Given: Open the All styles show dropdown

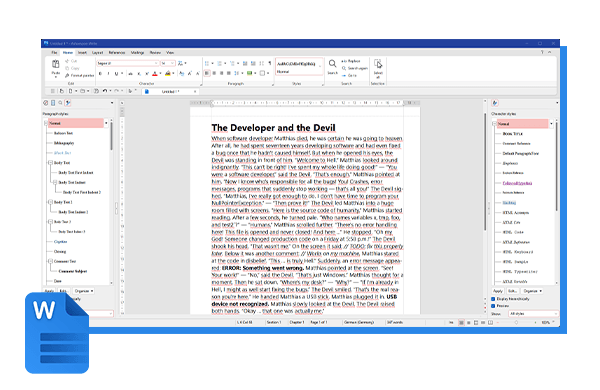Looking at the screenshot, I should (x=533, y=314).
